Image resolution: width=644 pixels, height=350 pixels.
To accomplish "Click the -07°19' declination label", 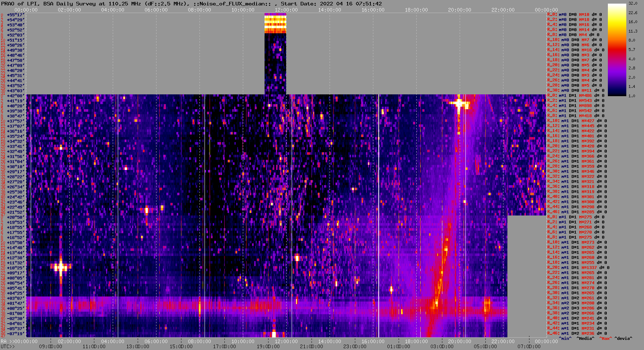I will tap(16, 334).
